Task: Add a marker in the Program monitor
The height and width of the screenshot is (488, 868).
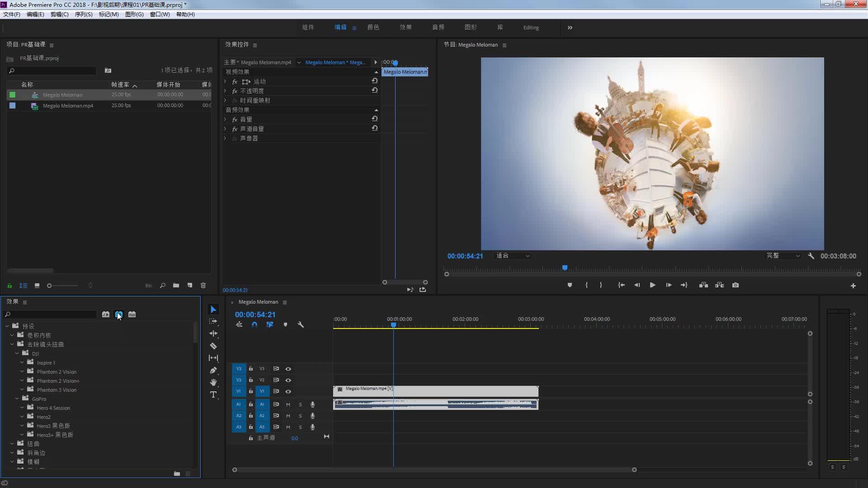Action: (570, 285)
